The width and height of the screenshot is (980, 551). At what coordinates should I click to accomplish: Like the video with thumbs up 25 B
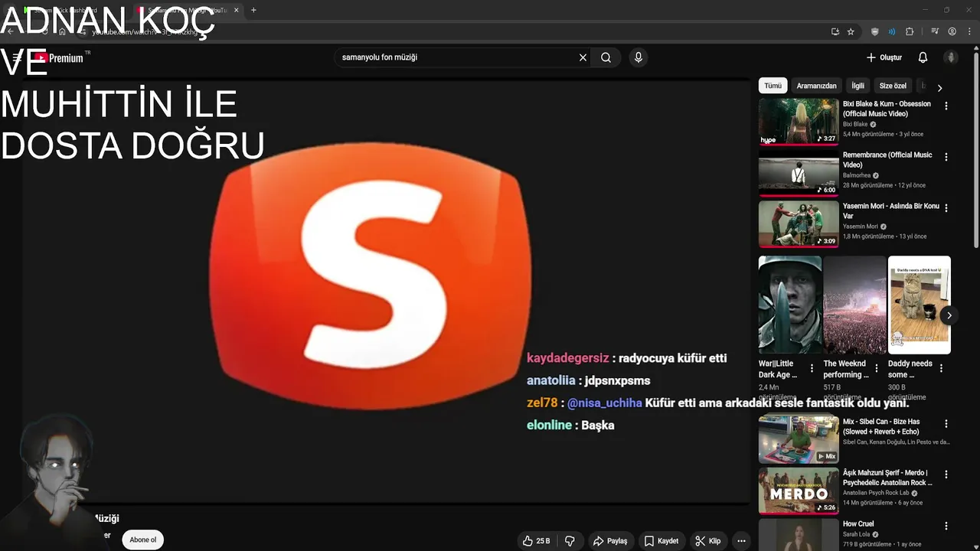[536, 540]
